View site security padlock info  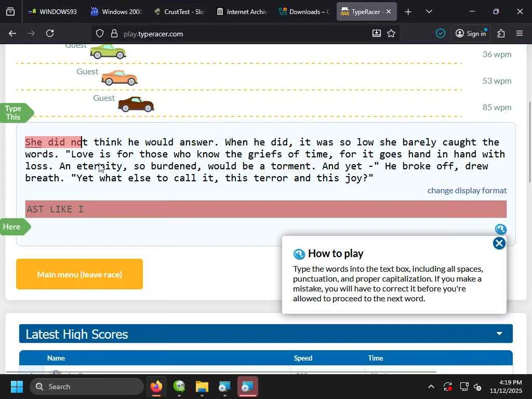pyautogui.click(x=114, y=34)
